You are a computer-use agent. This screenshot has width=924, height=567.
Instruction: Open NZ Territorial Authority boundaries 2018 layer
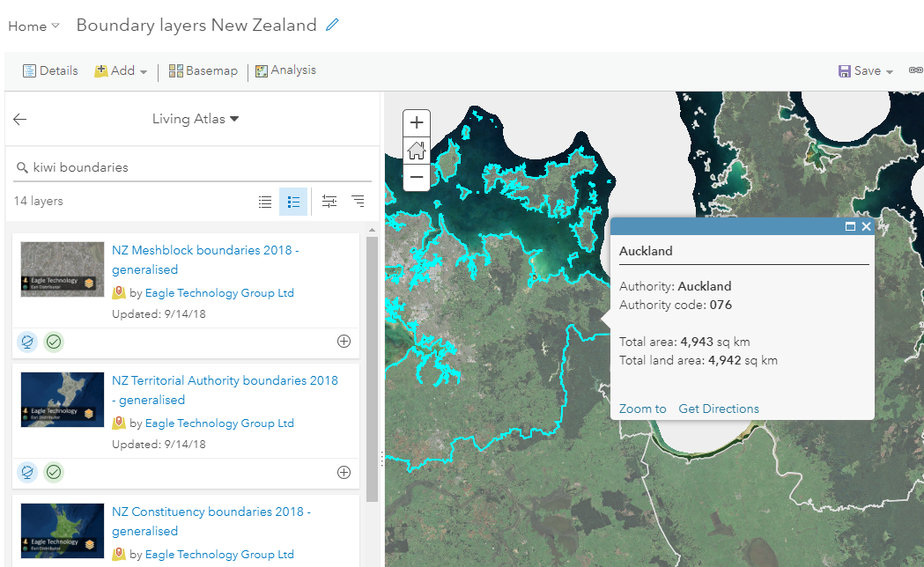[x=225, y=390]
